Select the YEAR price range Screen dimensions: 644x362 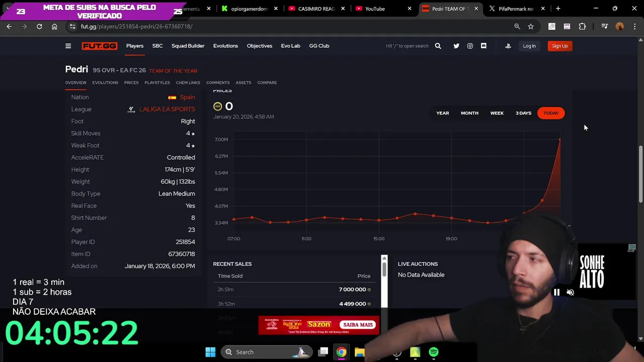(443, 113)
